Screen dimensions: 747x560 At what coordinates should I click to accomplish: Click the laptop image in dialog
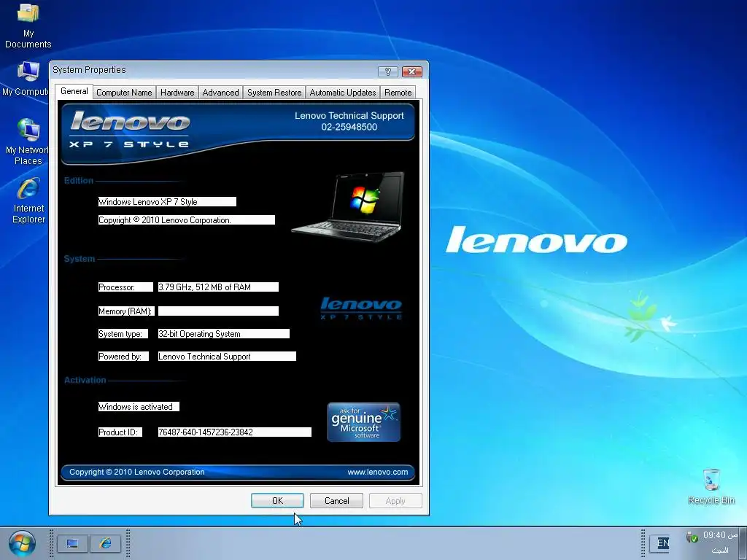[x=348, y=206]
